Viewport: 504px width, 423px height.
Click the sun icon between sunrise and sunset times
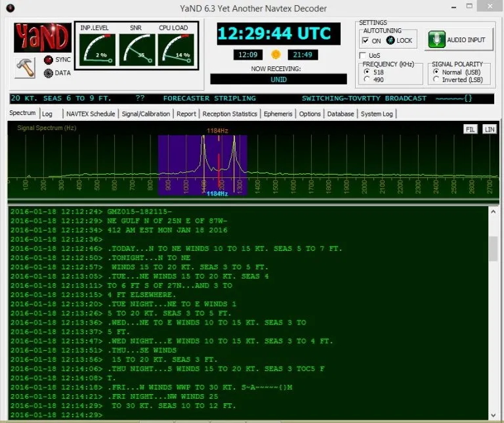tap(276, 55)
